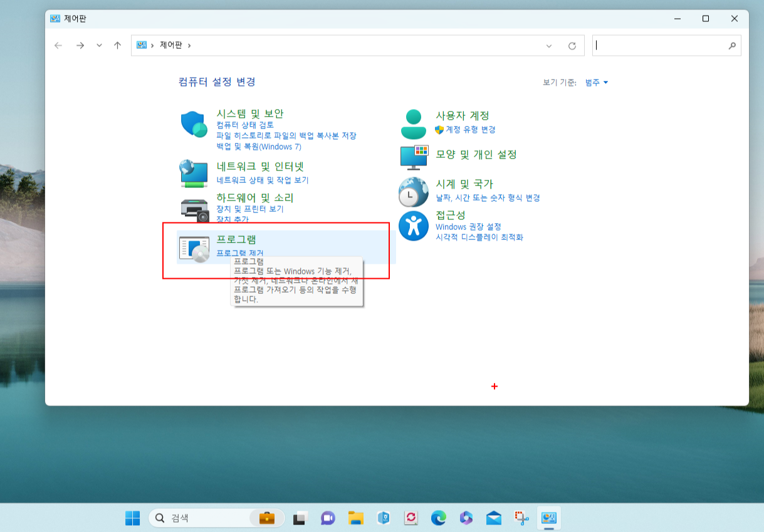
Task: Refresh the Control Panel view
Action: (x=572, y=46)
